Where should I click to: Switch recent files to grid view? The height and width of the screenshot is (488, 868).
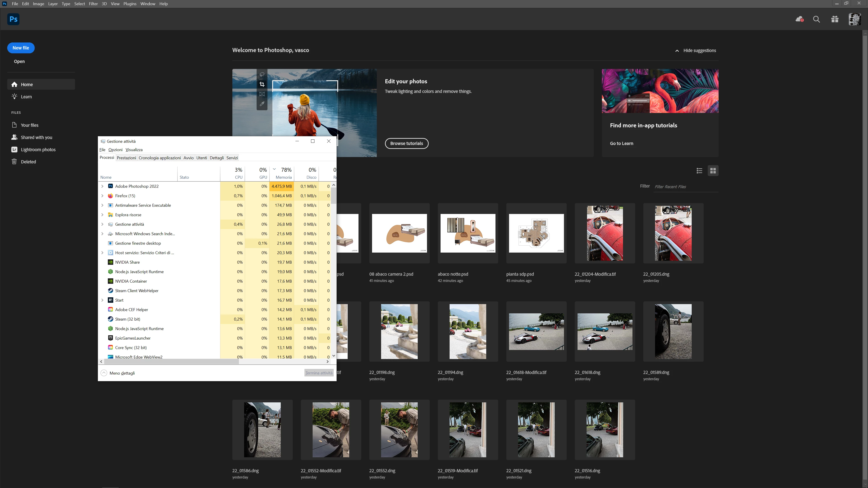click(713, 171)
